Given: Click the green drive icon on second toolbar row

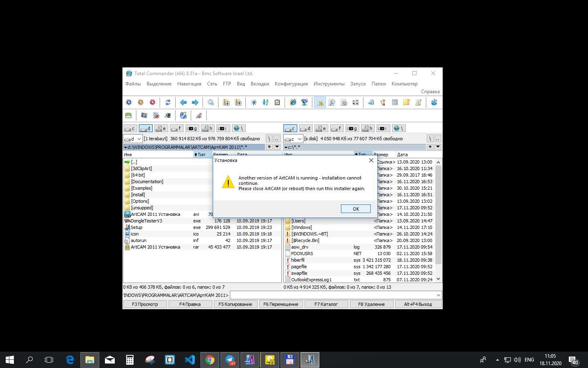Looking at the screenshot, I should [129, 115].
